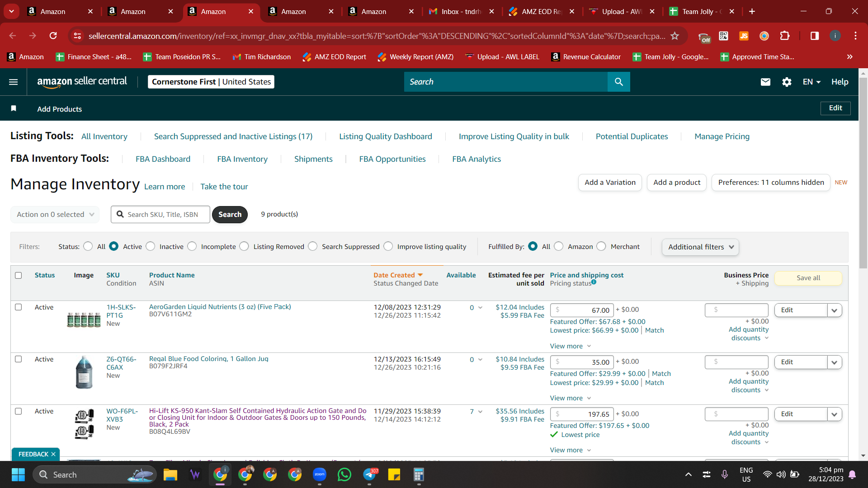Click the JS extension icon
Viewport: 868px width, 488px height.
pos(744,36)
